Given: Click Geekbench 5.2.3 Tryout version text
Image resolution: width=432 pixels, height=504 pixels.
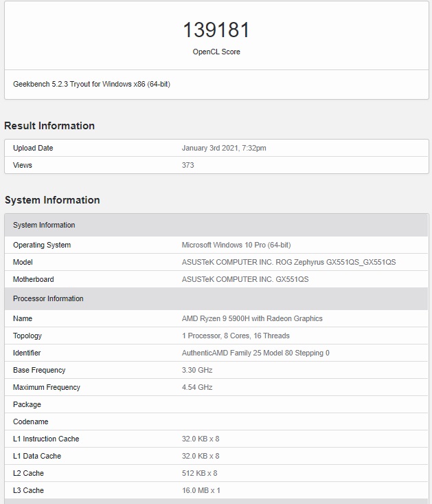Looking at the screenshot, I should (x=91, y=84).
